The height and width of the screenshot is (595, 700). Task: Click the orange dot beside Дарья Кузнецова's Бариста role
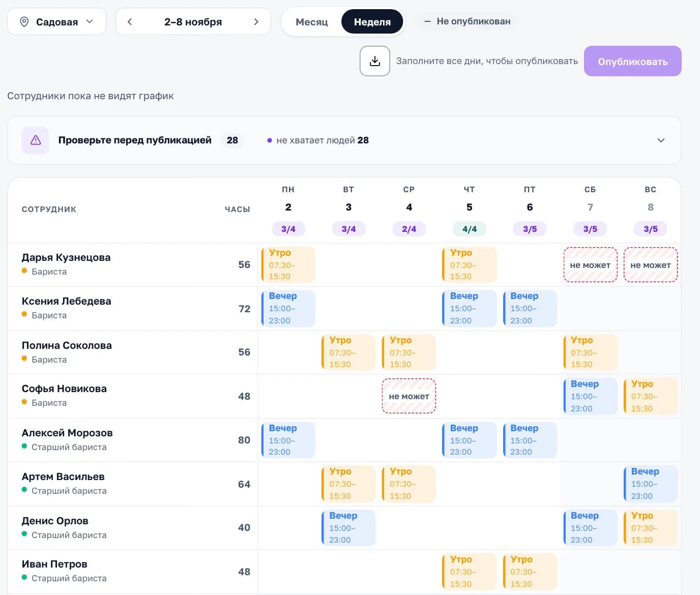(24, 271)
